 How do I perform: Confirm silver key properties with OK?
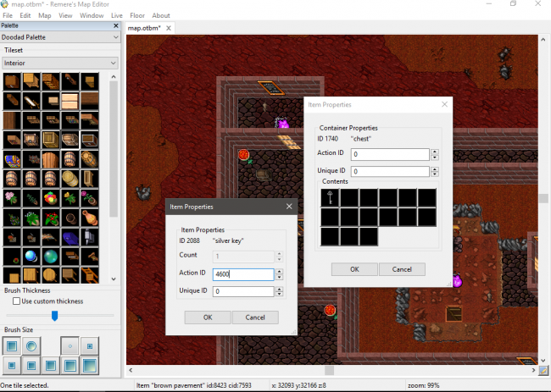pos(208,317)
